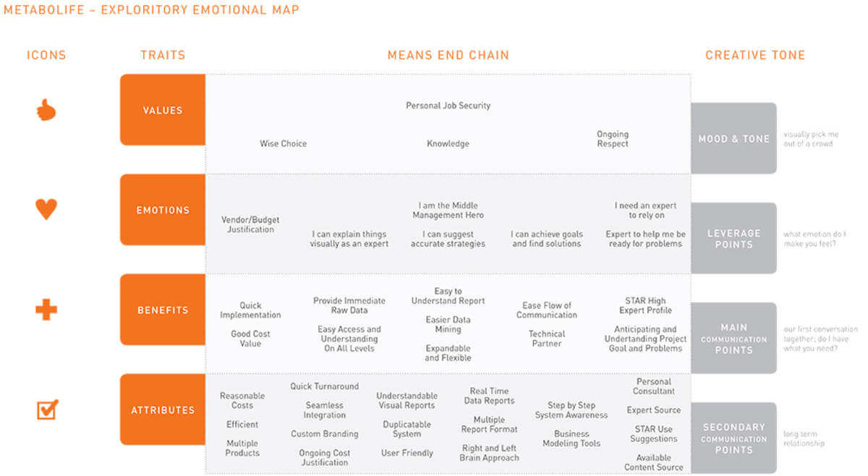868x476 pixels.
Task: Click the CREATIVE TONE column heading
Action: point(754,55)
